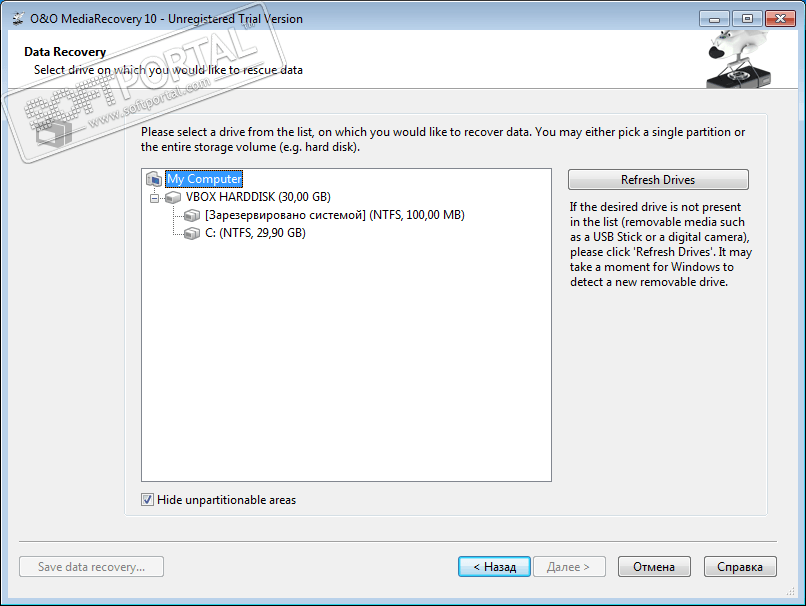
Task: Select VBOX HARDDISK (30,00 GB)
Action: point(258,197)
